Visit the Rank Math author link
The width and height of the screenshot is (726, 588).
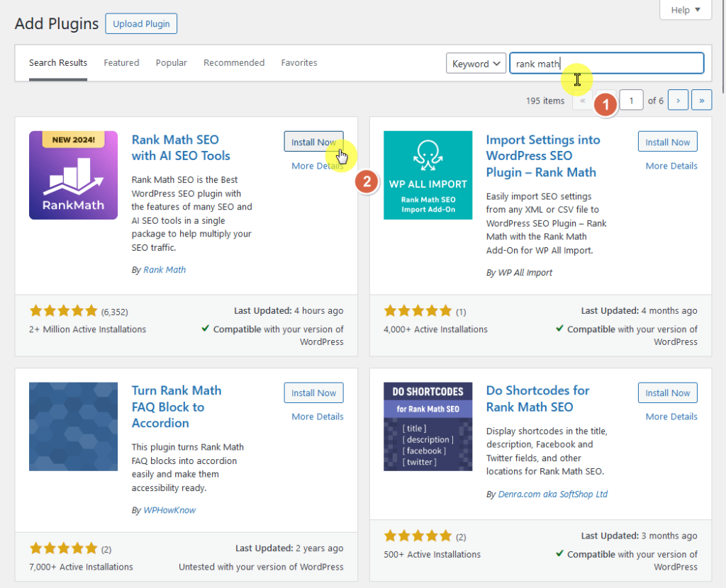pos(164,270)
